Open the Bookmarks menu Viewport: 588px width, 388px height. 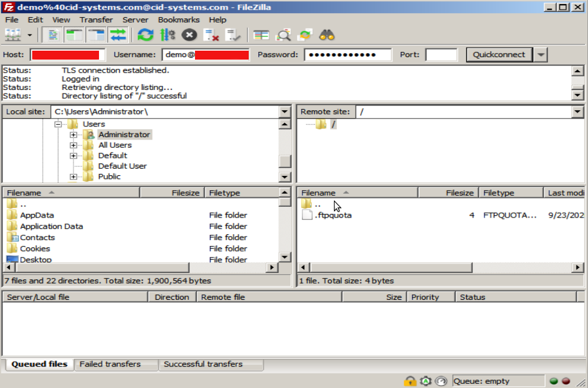tap(179, 20)
